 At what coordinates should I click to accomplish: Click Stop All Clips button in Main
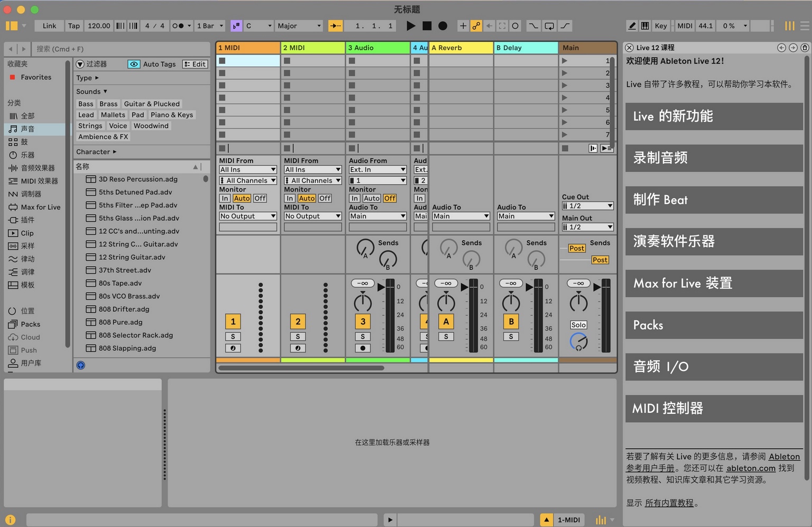(565, 148)
